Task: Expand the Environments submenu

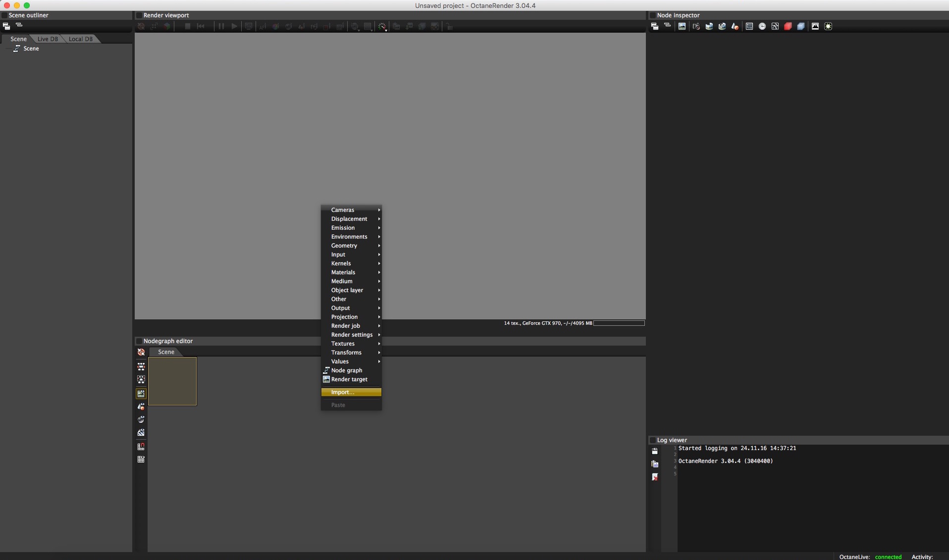Action: pos(351,237)
